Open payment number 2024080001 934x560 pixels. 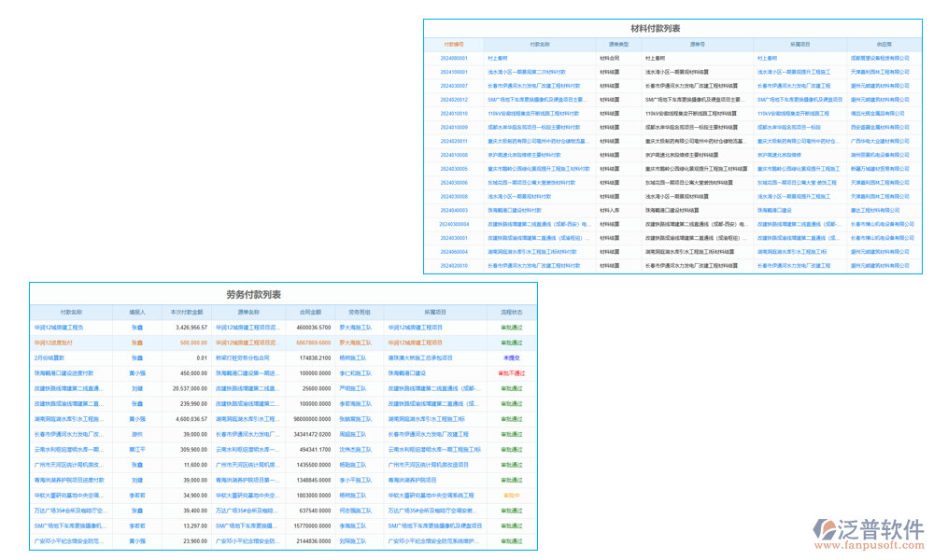pos(454,58)
